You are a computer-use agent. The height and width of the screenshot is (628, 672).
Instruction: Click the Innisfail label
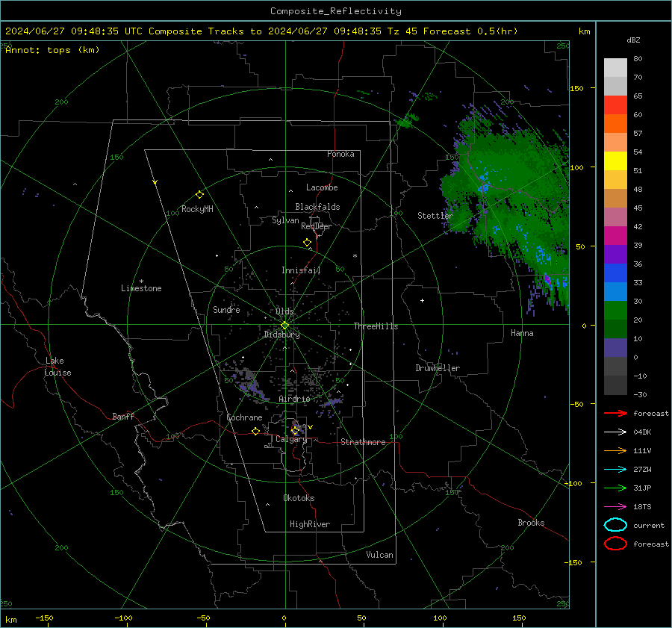pyautogui.click(x=301, y=270)
